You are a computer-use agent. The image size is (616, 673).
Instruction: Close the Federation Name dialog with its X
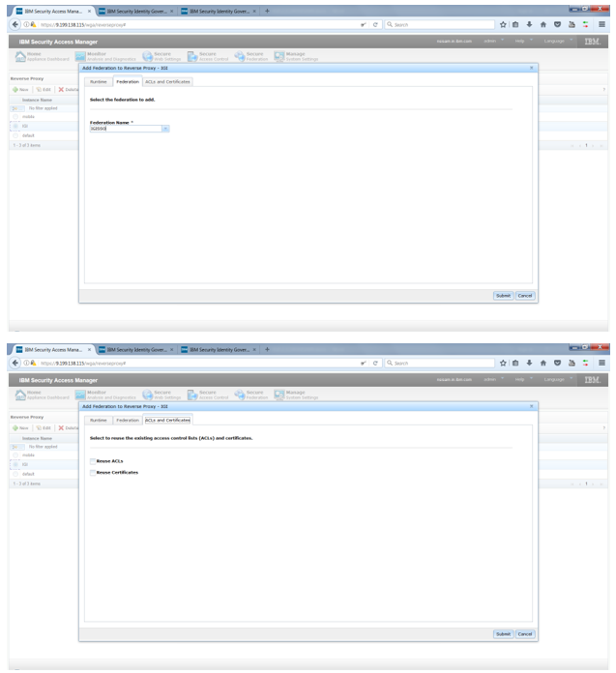point(532,68)
